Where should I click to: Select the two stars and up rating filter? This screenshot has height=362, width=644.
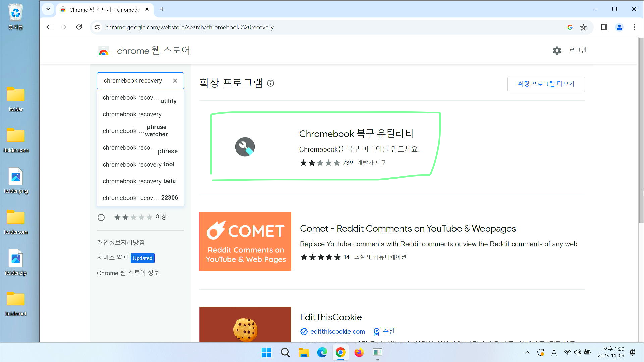[x=101, y=218]
